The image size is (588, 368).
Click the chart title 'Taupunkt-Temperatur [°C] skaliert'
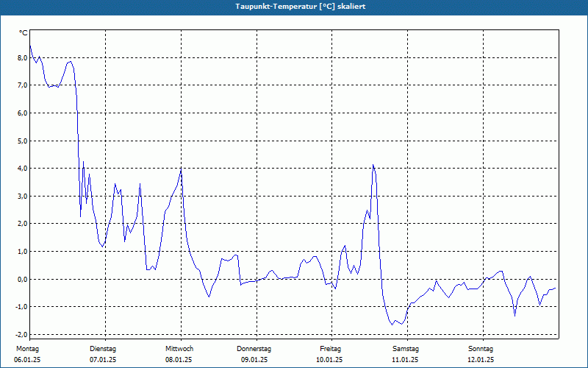pos(301,7)
